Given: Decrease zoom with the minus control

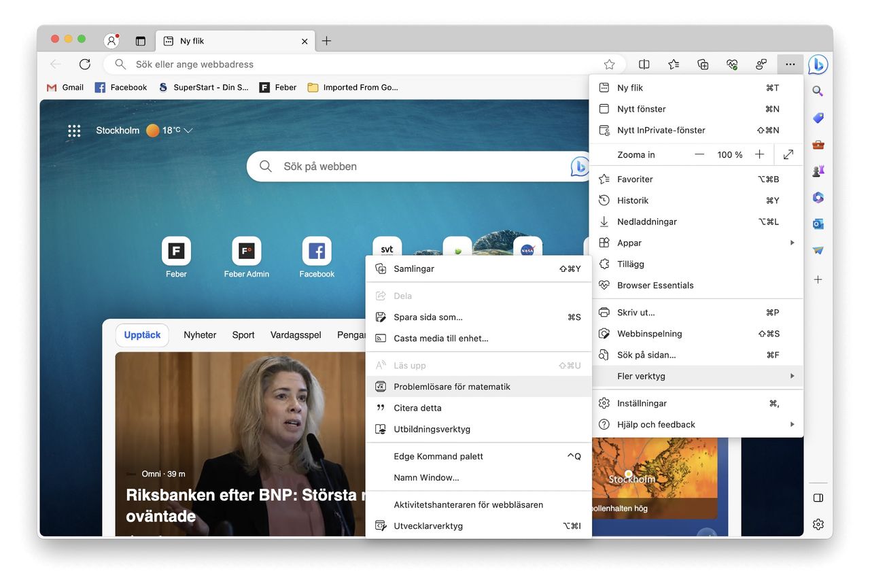Looking at the screenshot, I should [x=699, y=154].
